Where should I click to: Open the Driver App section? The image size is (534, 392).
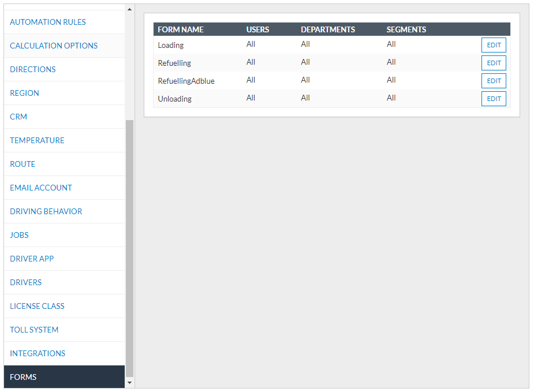click(x=32, y=259)
